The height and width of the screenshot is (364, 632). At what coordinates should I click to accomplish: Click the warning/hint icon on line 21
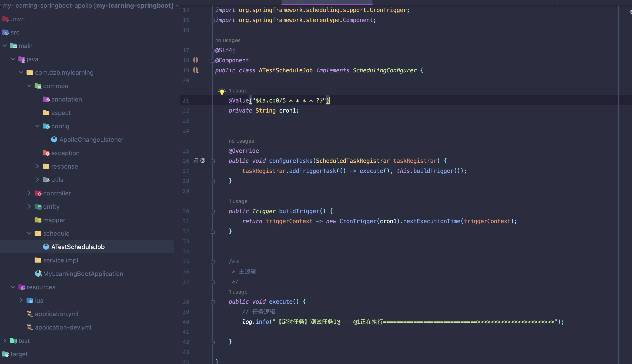point(222,91)
